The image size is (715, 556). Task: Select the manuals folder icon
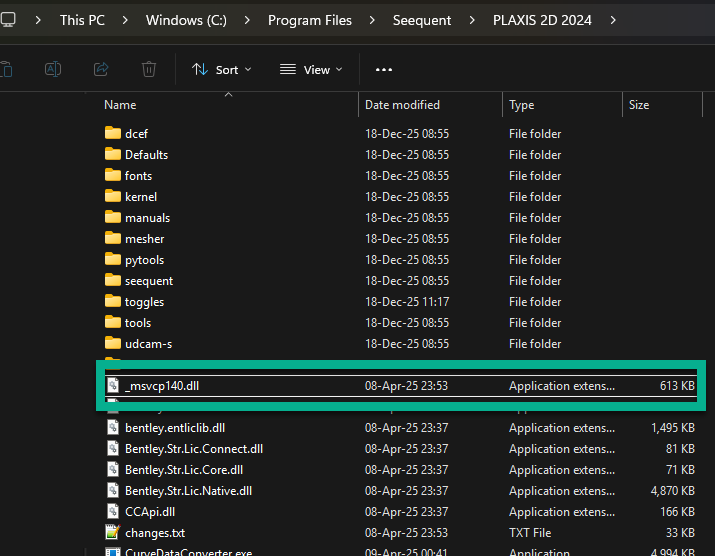point(113,217)
